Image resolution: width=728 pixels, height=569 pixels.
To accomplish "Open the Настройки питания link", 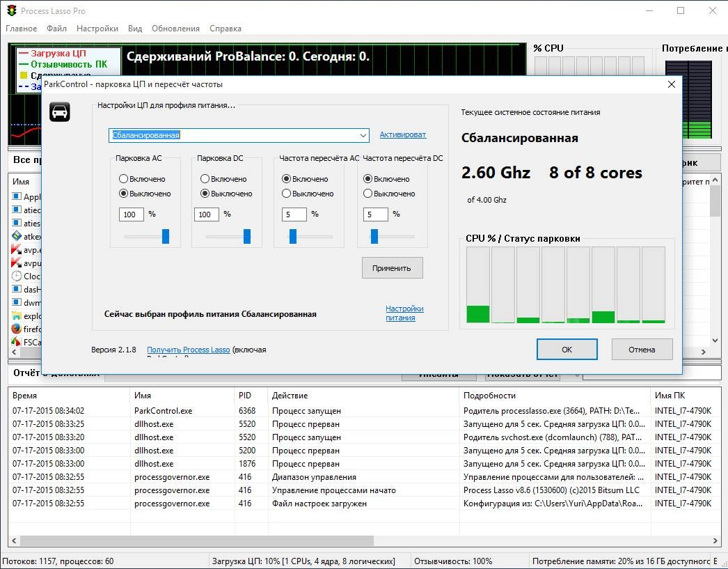I will tap(404, 313).
